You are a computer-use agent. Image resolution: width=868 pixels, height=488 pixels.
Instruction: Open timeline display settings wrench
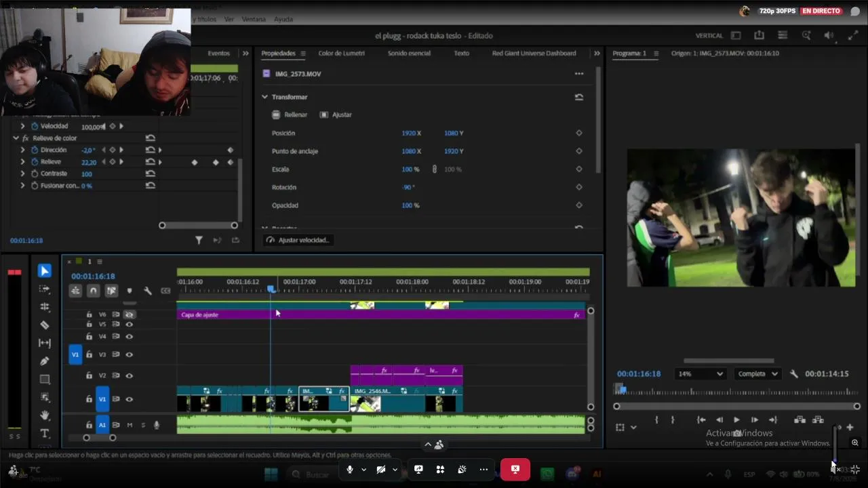147,291
